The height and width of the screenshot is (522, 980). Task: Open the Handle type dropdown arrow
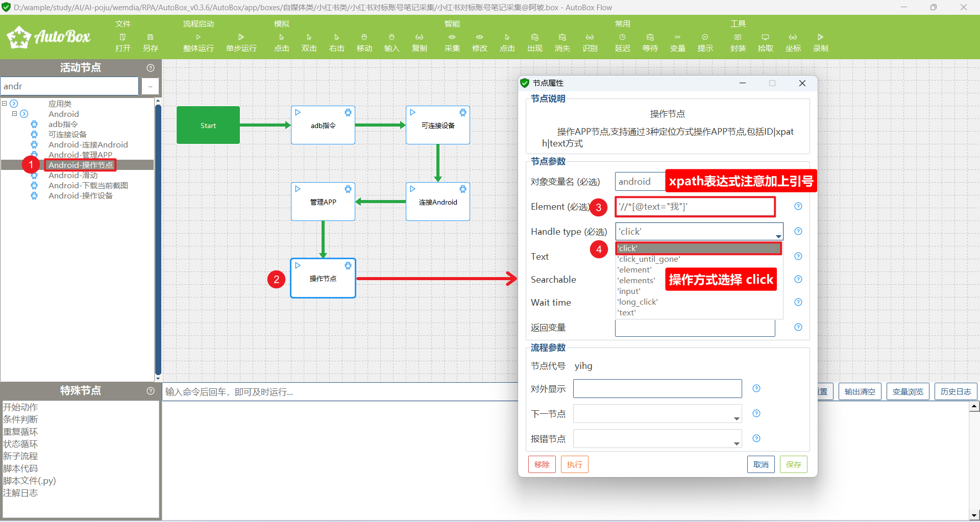click(778, 236)
